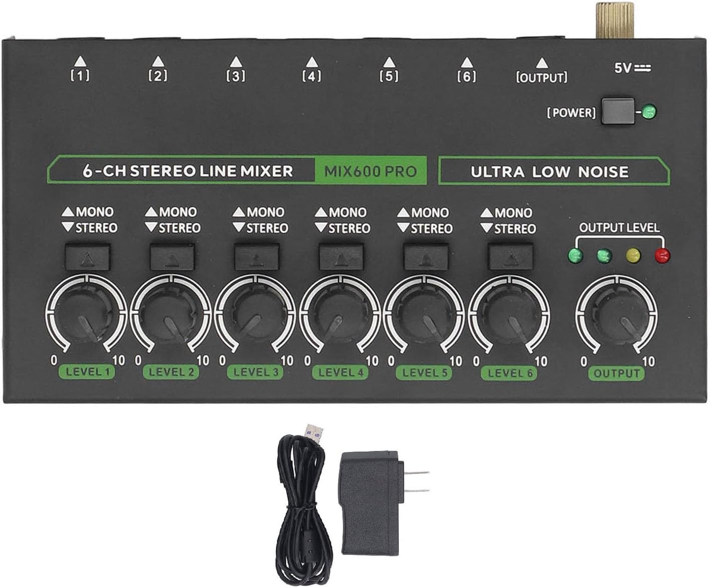Click the green power indicator LED
Viewport: 710px width, 588px height.
(649, 112)
